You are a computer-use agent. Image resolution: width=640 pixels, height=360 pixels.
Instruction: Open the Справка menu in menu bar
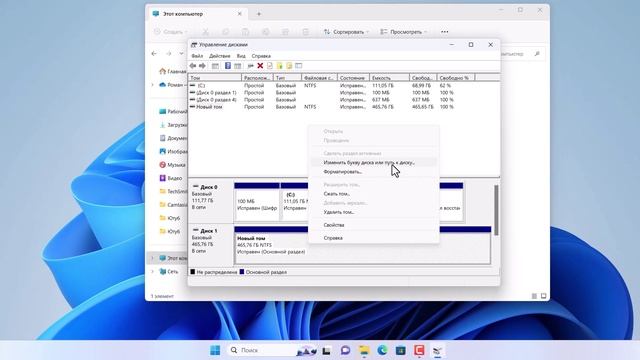[x=261, y=56]
